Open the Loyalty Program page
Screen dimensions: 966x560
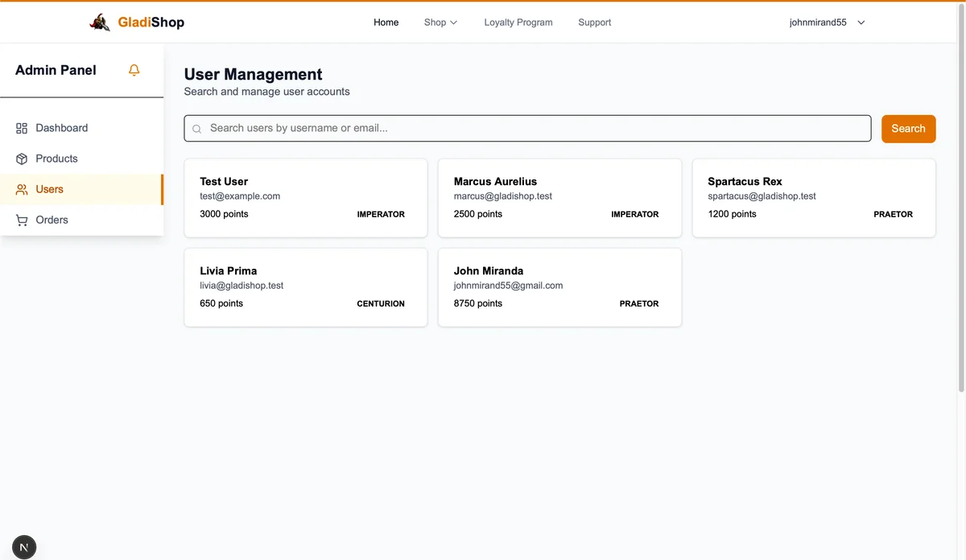click(518, 23)
